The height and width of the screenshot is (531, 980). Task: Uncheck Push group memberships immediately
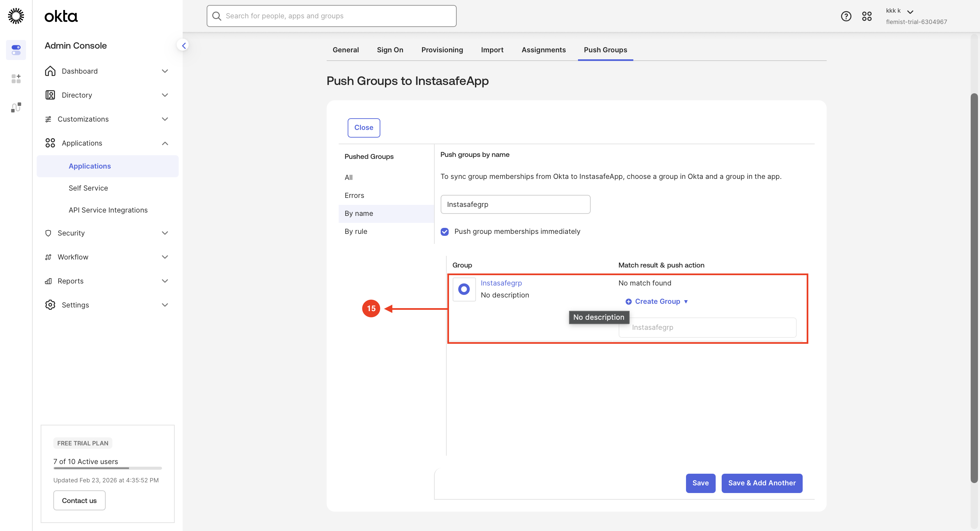444,232
